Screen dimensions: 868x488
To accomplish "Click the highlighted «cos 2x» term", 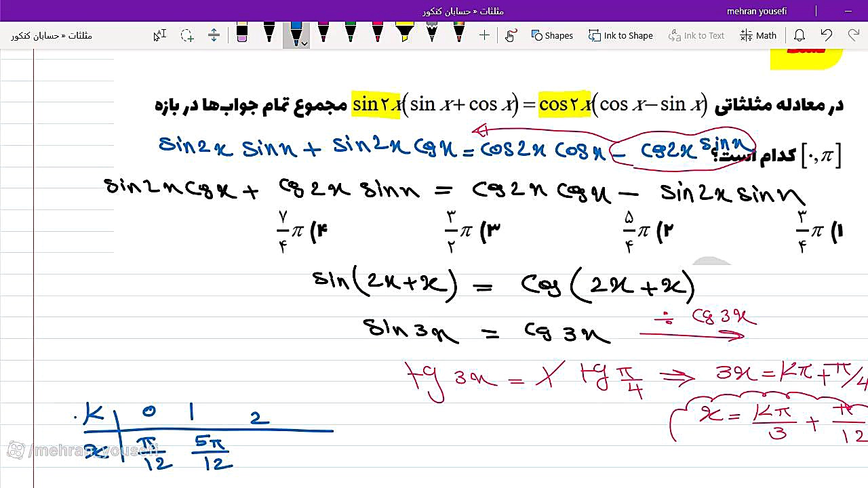I will pyautogui.click(x=564, y=104).
